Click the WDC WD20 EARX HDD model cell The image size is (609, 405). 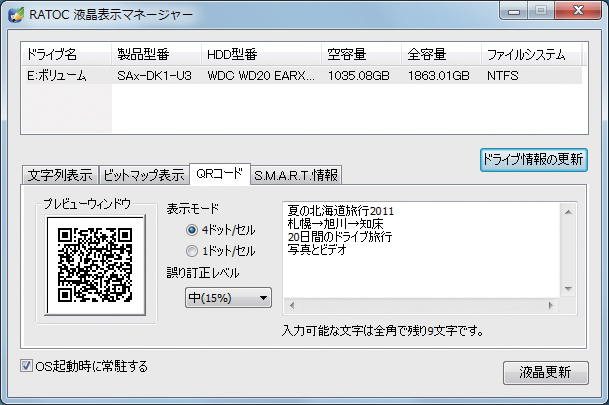click(x=261, y=76)
